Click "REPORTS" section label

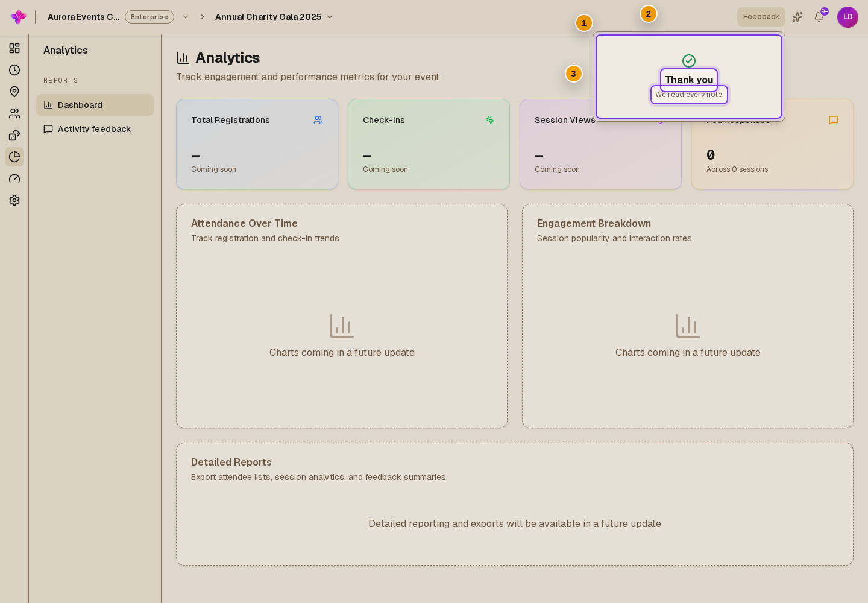(61, 80)
